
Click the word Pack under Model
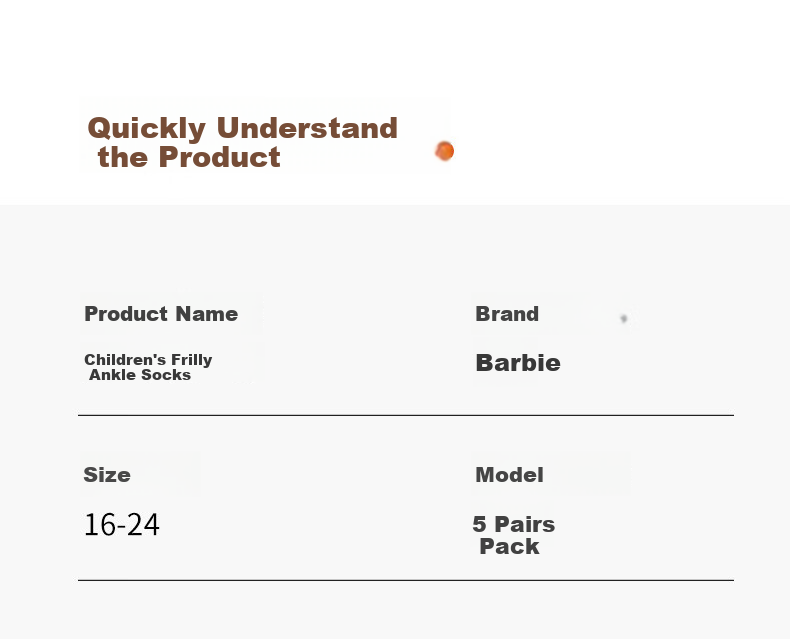pos(509,547)
